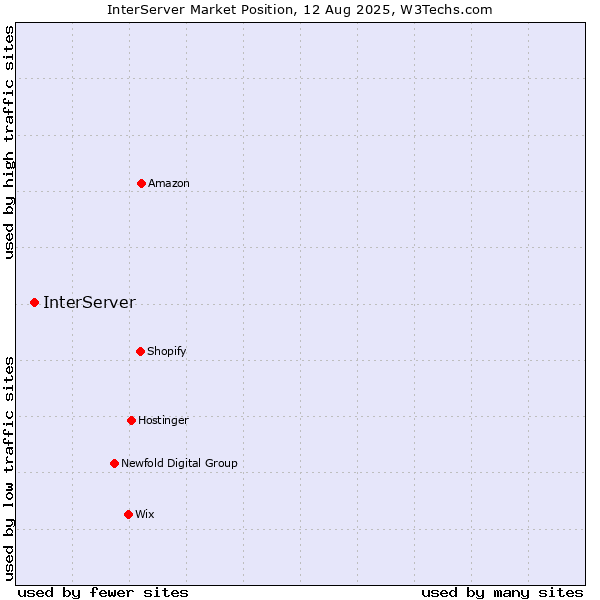The width and height of the screenshot is (600, 600).
Task: Click the Hostinger red data point
Action: 131,421
